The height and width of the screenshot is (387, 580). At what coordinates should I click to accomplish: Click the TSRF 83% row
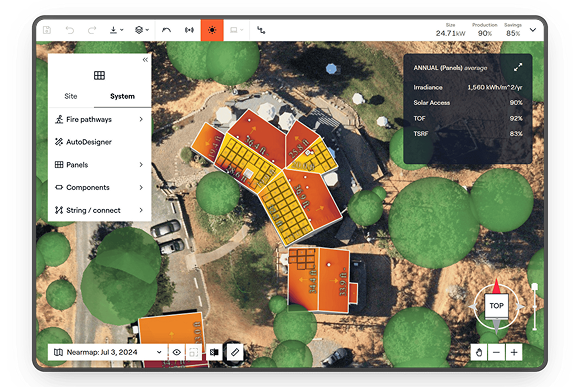pos(468,134)
